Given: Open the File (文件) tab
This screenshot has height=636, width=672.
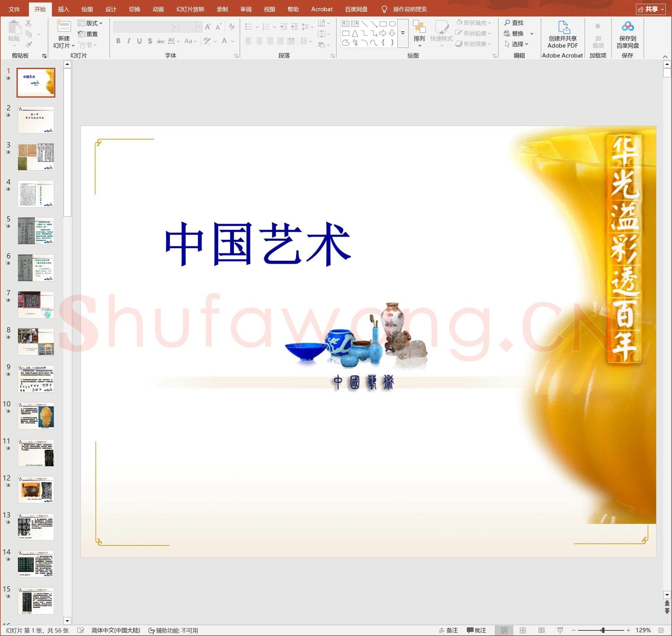Looking at the screenshot, I should (x=14, y=9).
